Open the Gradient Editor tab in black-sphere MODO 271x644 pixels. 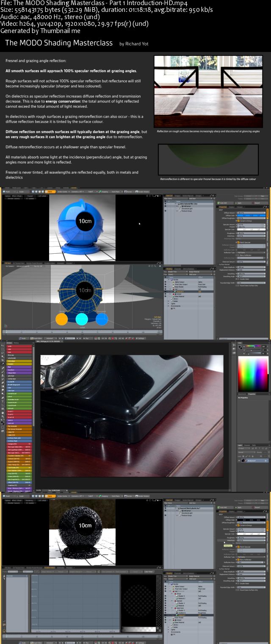(50, 567)
